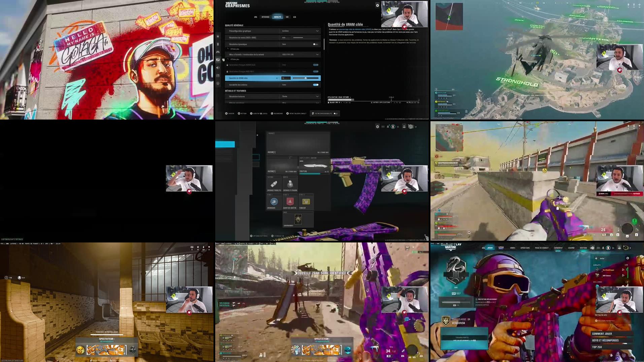Toggle AMD FSR 3 frame generation switch

316,71
